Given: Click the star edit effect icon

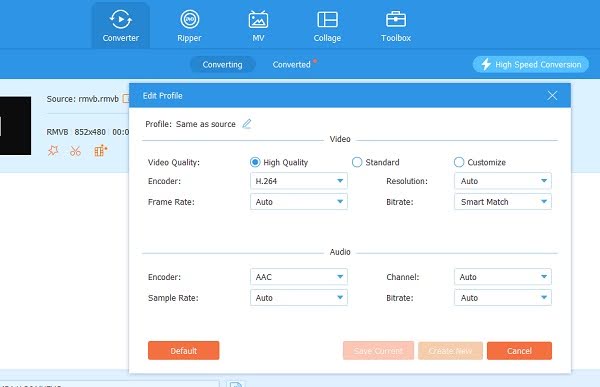Looking at the screenshot, I should 53,150.
